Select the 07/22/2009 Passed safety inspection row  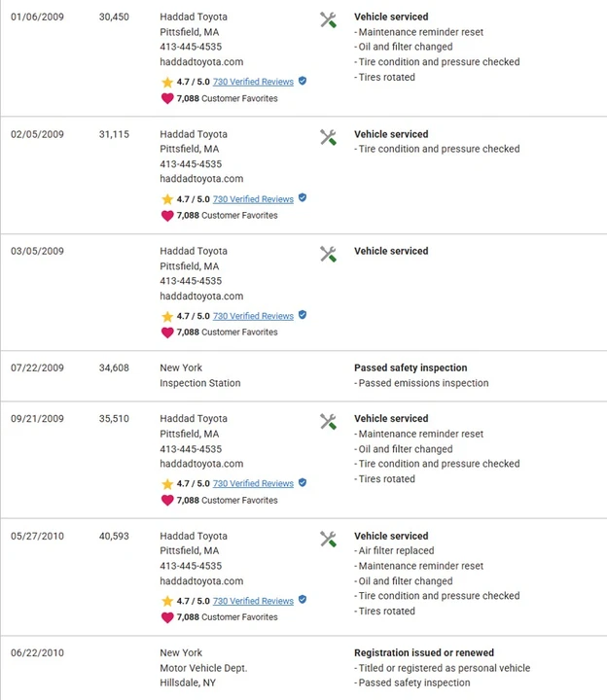(x=303, y=376)
